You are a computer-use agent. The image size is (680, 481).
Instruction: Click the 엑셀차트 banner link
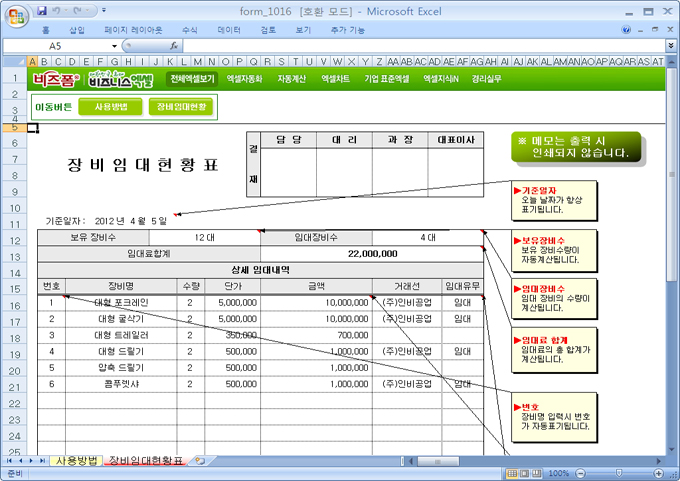click(x=335, y=79)
